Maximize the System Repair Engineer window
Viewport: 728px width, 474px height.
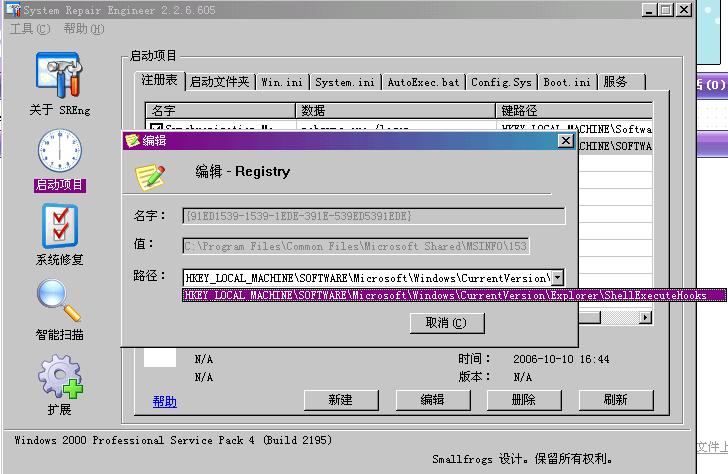point(666,9)
